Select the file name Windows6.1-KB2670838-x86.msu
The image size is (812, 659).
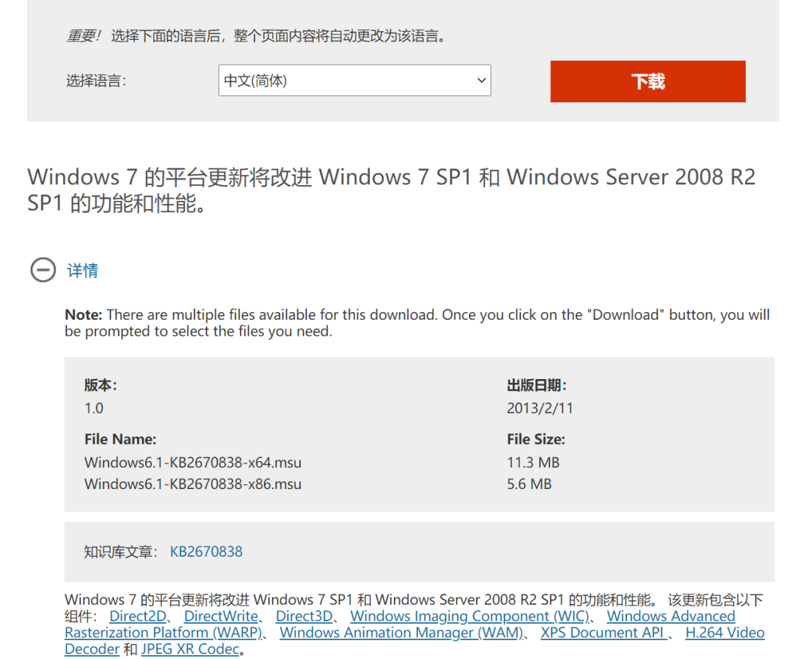pos(192,484)
